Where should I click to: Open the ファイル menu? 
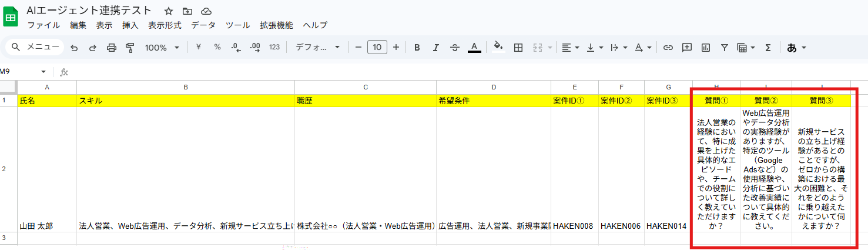43,25
